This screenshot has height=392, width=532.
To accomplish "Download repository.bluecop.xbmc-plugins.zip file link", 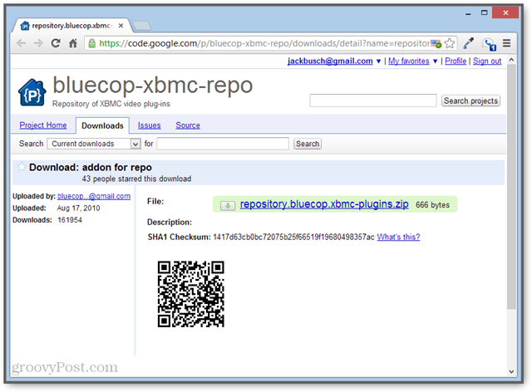I will (324, 204).
